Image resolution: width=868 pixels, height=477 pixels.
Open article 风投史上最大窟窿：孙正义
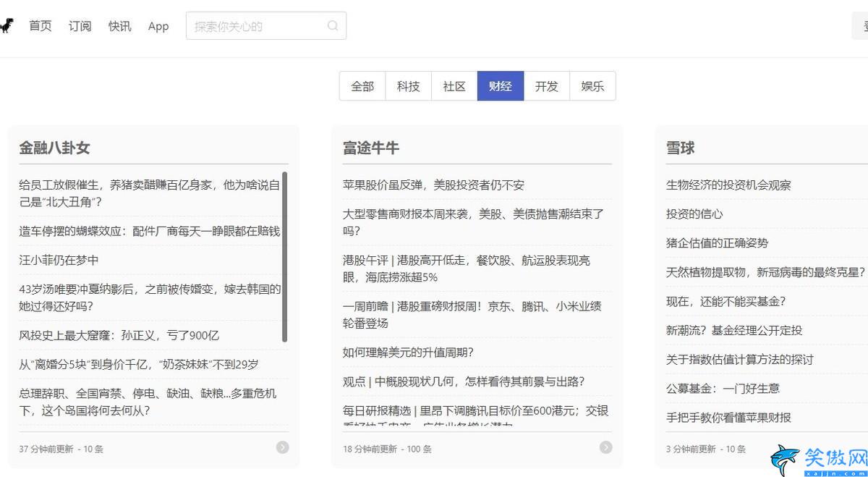click(119, 335)
